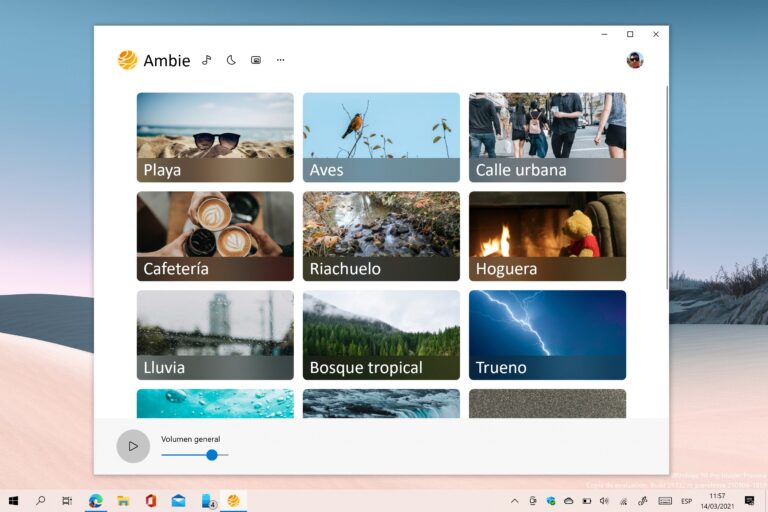Close the Ambie window
Screen dimensions: 768x512
pos(656,34)
